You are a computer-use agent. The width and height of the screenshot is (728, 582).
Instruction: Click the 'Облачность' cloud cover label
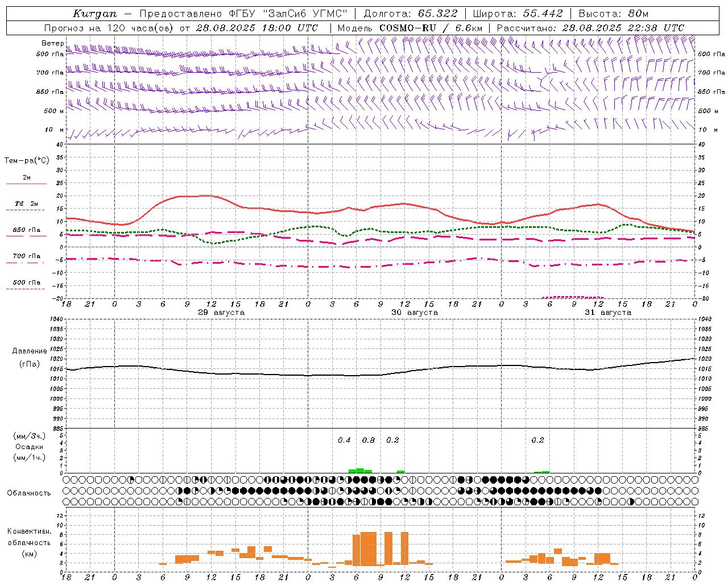(x=29, y=493)
